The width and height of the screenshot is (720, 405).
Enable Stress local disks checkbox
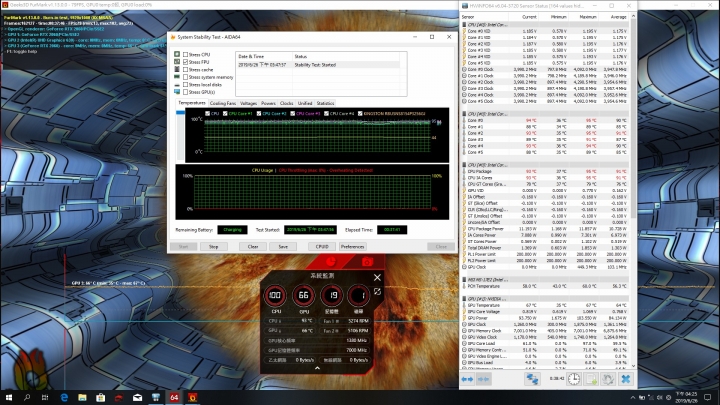point(186,84)
